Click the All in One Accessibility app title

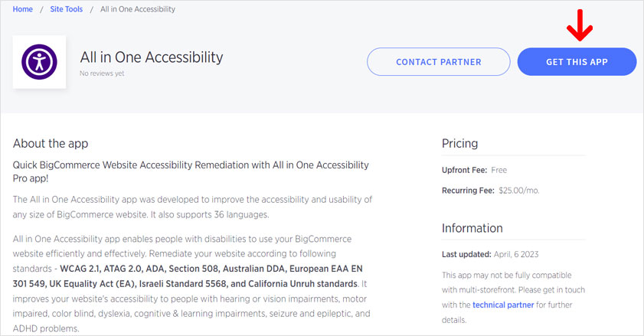pyautogui.click(x=152, y=57)
